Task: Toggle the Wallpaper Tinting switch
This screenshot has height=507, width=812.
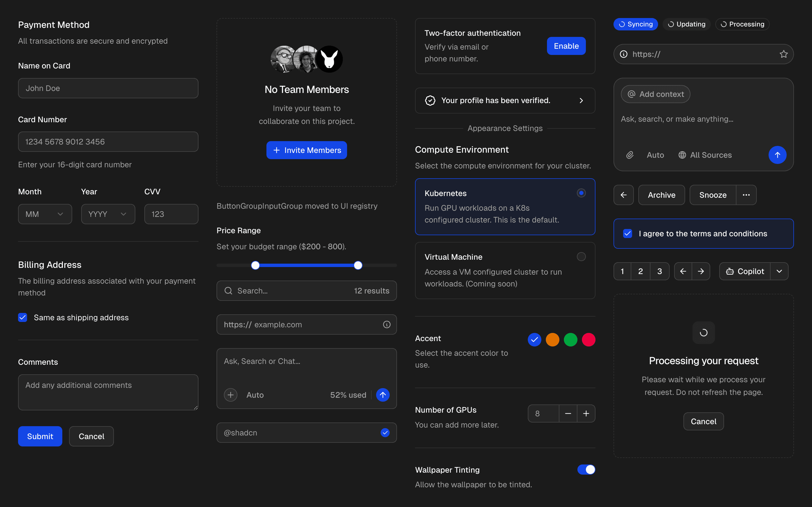Action: 586,470
